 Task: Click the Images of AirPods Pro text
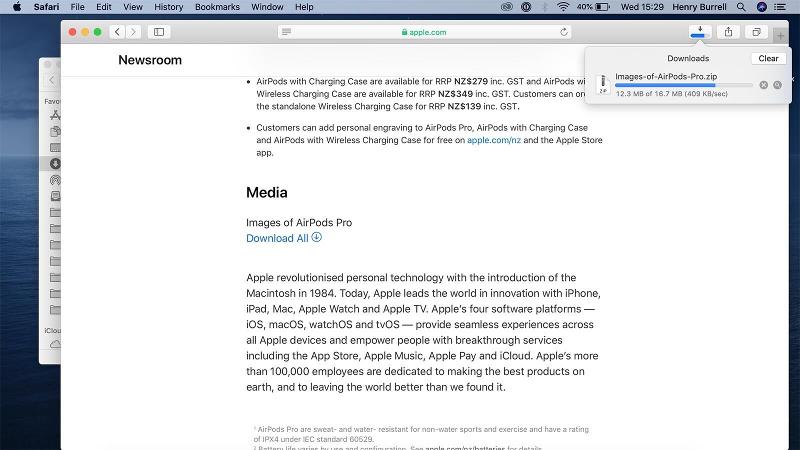pos(299,222)
